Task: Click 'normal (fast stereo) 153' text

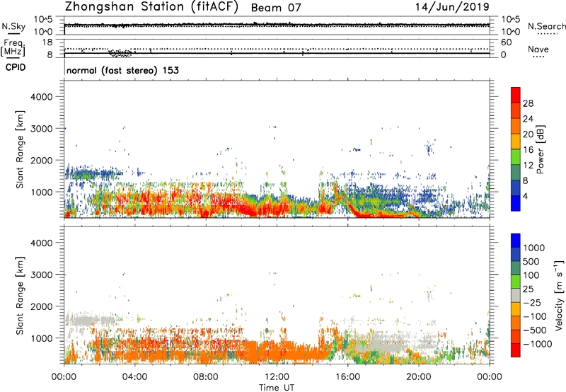Action: 122,70
